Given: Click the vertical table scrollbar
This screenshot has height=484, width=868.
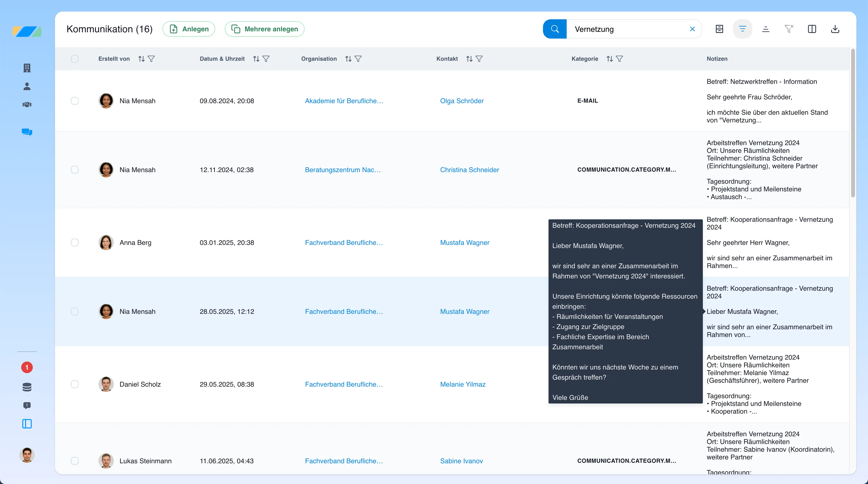Looking at the screenshot, I should 853,123.
